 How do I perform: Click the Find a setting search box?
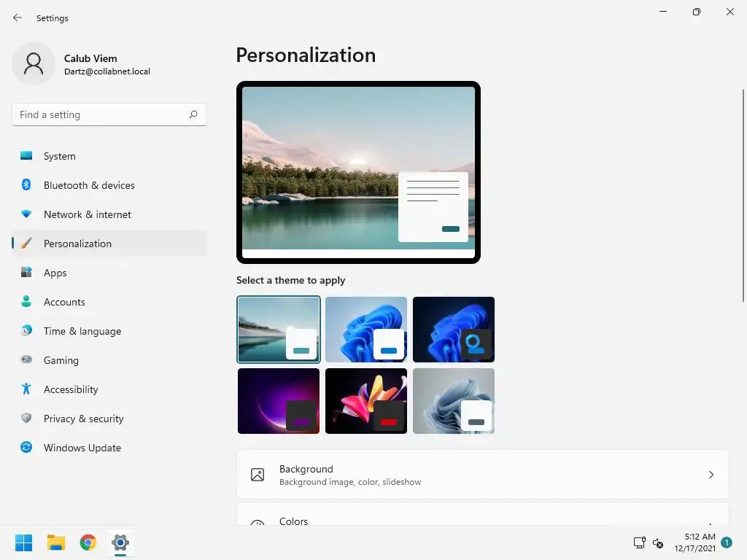click(109, 114)
